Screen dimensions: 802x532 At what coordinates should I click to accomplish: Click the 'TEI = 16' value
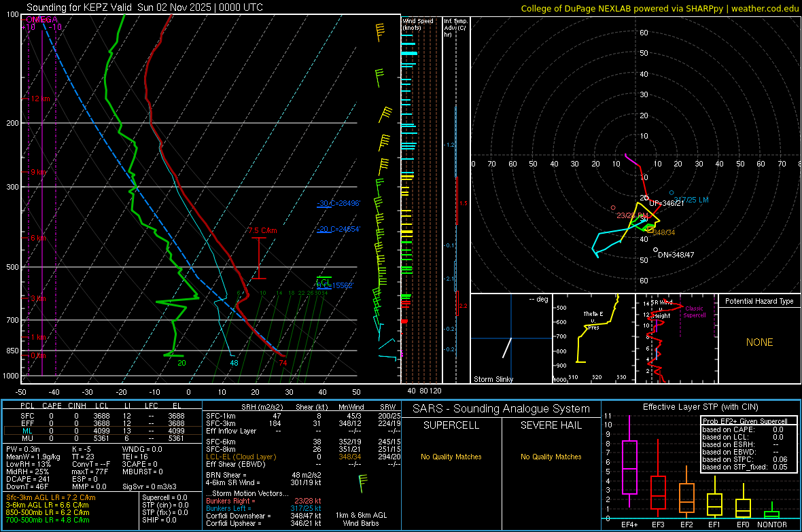click(135, 457)
